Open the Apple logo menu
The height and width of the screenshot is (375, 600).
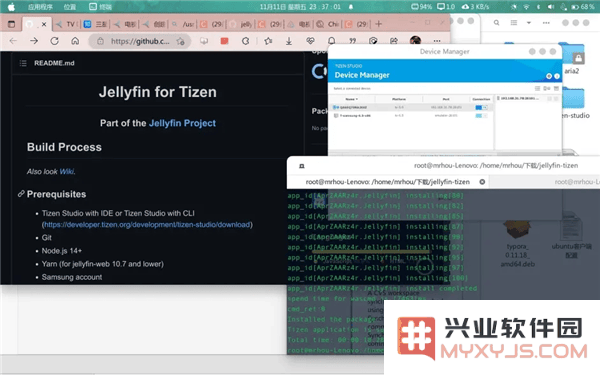click(x=11, y=7)
